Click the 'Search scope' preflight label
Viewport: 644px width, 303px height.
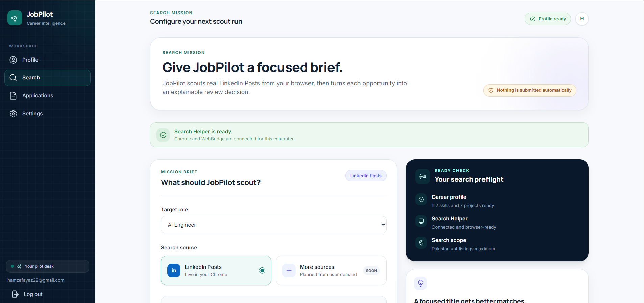pyautogui.click(x=449, y=240)
